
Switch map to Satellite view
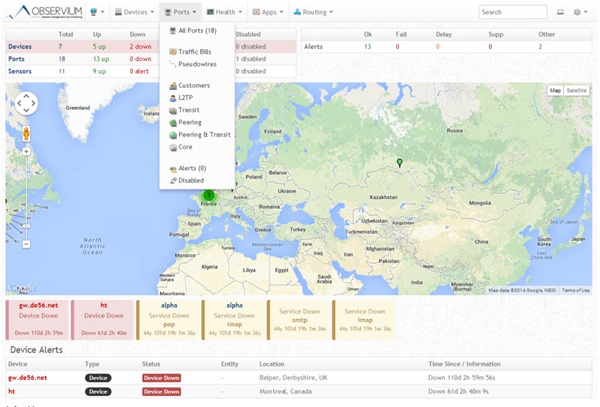tap(576, 91)
